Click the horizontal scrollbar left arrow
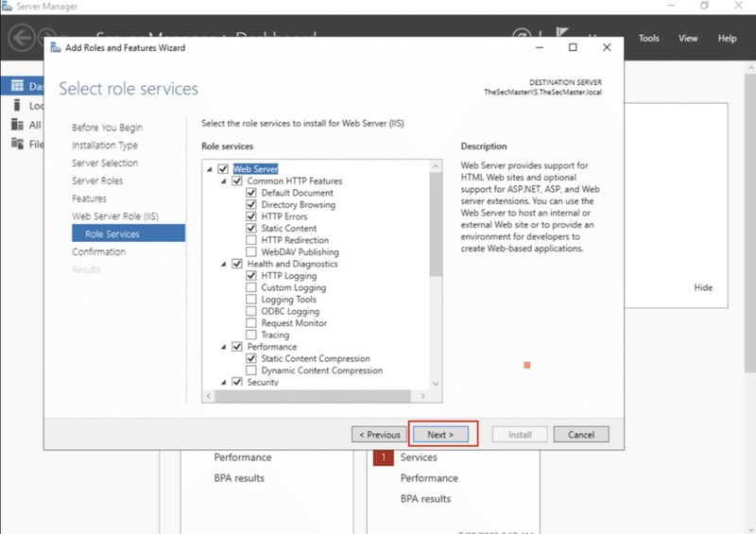 [x=208, y=396]
